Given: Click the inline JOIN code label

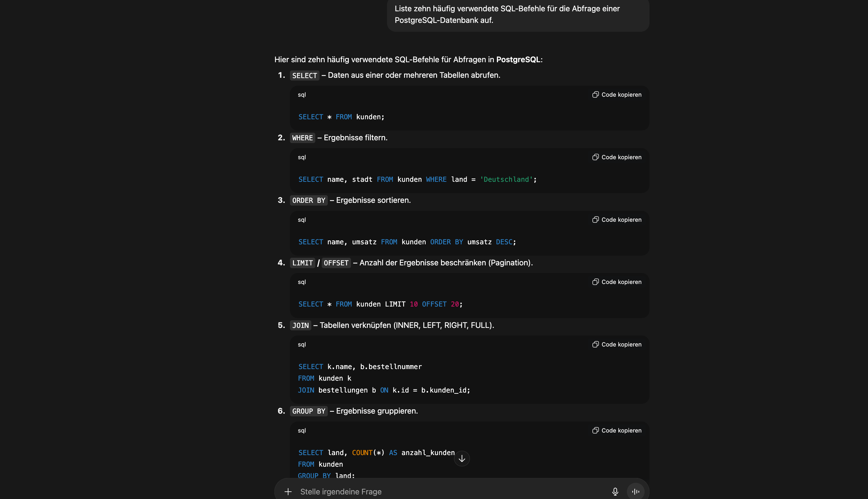Looking at the screenshot, I should coord(300,325).
